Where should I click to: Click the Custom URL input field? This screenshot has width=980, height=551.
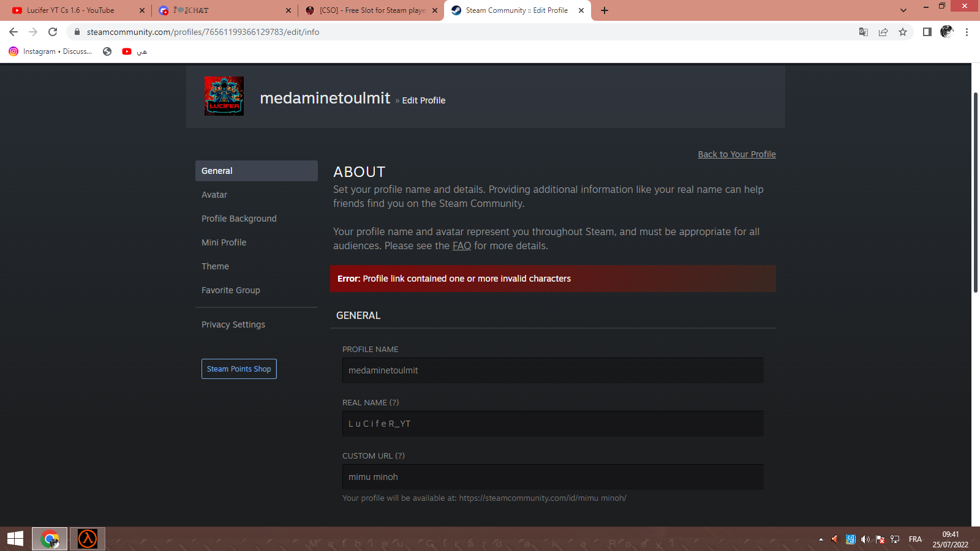coord(552,477)
